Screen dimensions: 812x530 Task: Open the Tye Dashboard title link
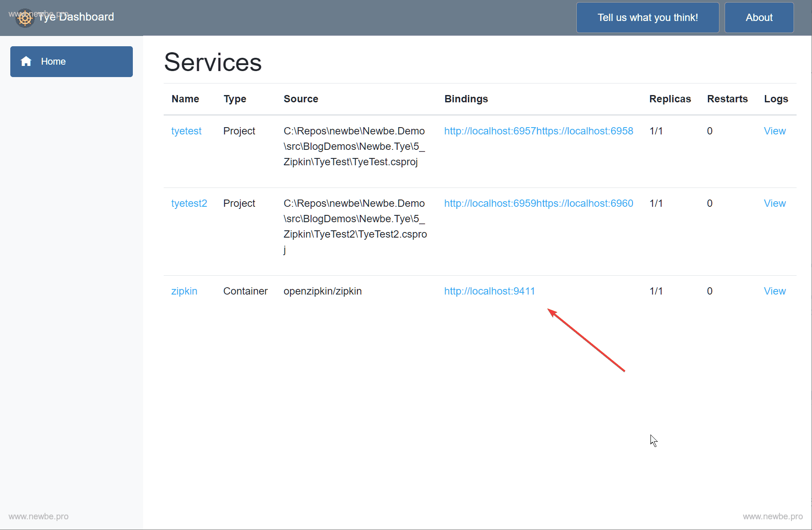coord(76,17)
